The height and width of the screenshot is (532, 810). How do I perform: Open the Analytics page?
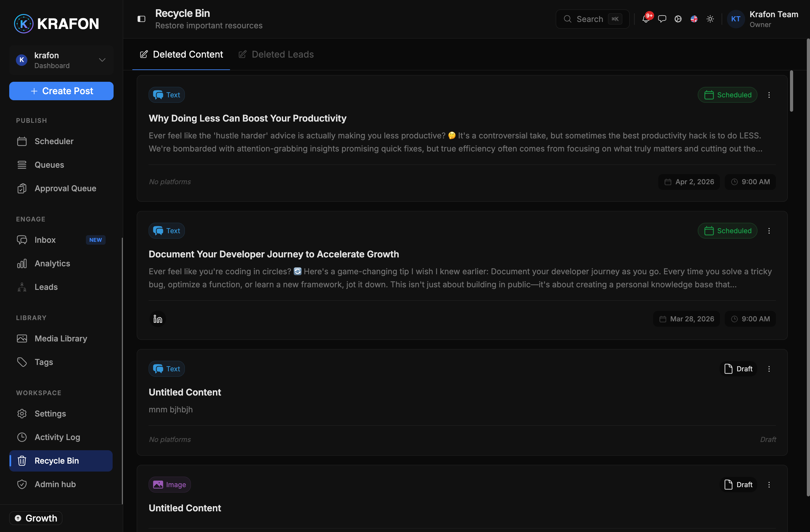pyautogui.click(x=61, y=263)
